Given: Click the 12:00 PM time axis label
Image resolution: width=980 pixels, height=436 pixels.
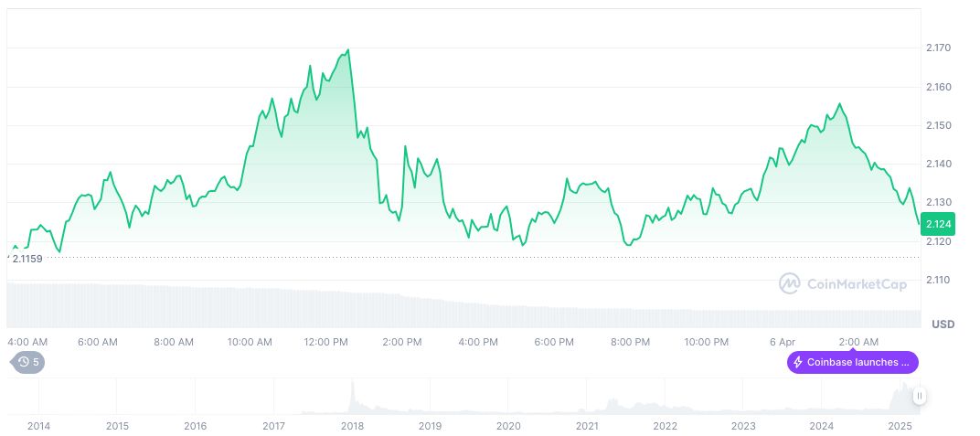Looking at the screenshot, I should pos(325,342).
